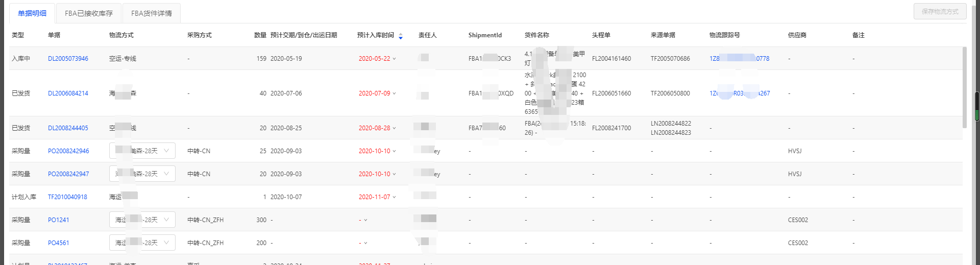
Task: Switch to the FBA货件详情 tab
Action: coord(151,13)
